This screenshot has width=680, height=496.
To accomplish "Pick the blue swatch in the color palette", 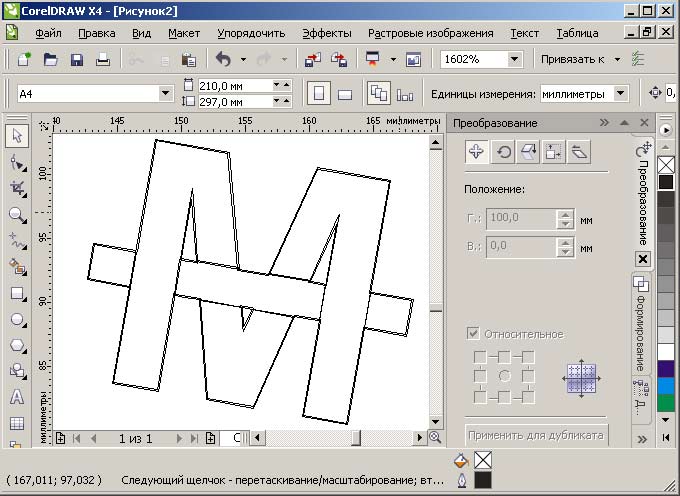I will [x=666, y=385].
